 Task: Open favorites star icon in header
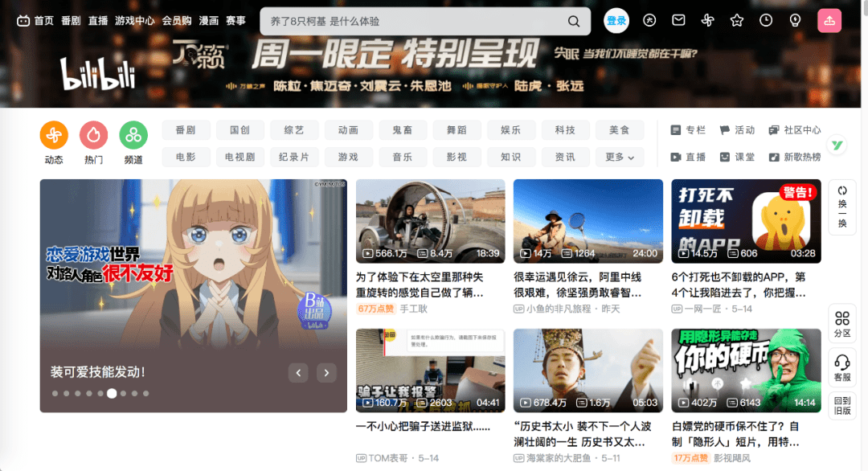pyautogui.click(x=736, y=20)
